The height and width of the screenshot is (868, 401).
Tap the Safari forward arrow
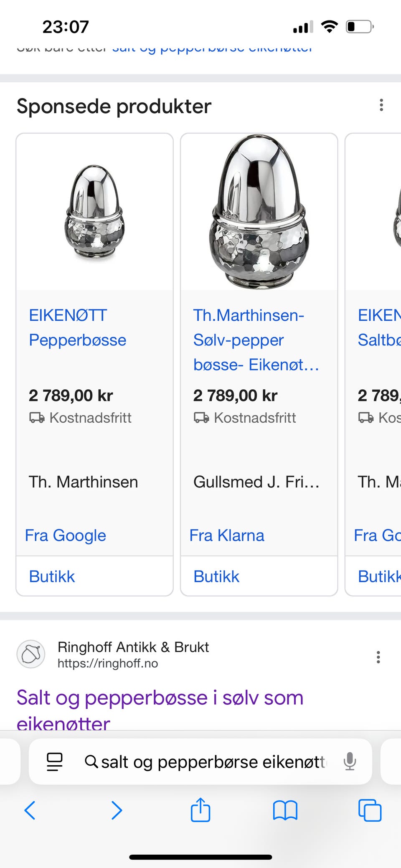(117, 811)
